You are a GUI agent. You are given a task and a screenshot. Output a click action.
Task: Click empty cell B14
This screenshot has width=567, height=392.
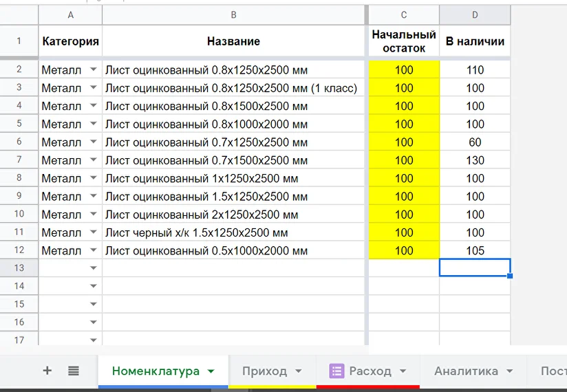(x=233, y=286)
